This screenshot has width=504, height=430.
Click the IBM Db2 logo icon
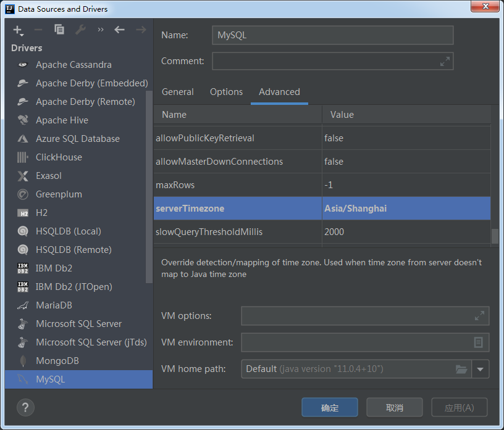pyautogui.click(x=23, y=268)
